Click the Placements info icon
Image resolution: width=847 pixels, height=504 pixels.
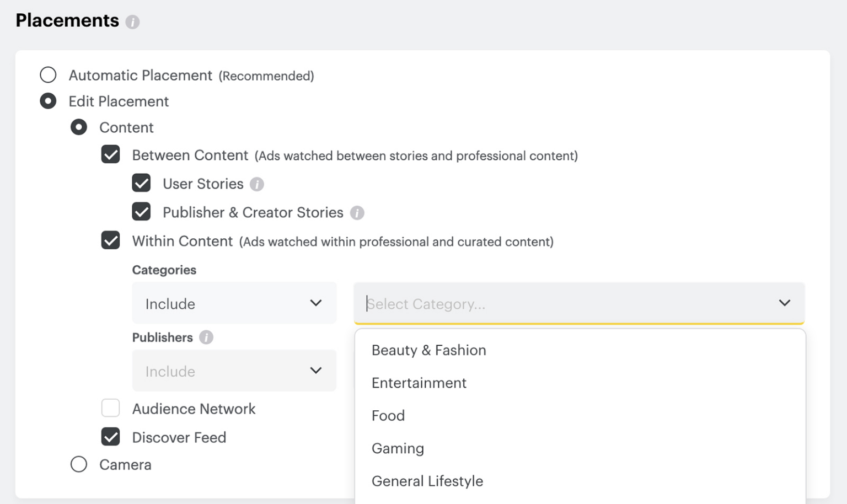click(x=132, y=21)
